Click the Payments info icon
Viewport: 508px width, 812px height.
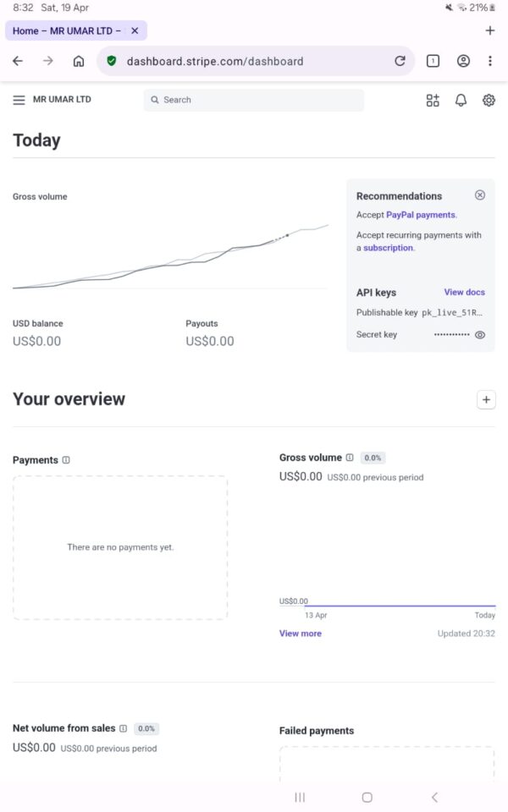66,460
